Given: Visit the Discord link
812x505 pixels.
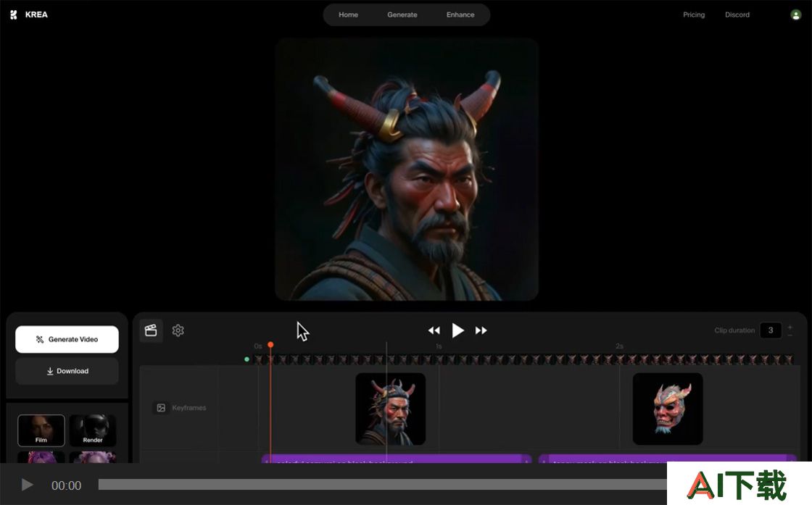Looking at the screenshot, I should pos(737,15).
